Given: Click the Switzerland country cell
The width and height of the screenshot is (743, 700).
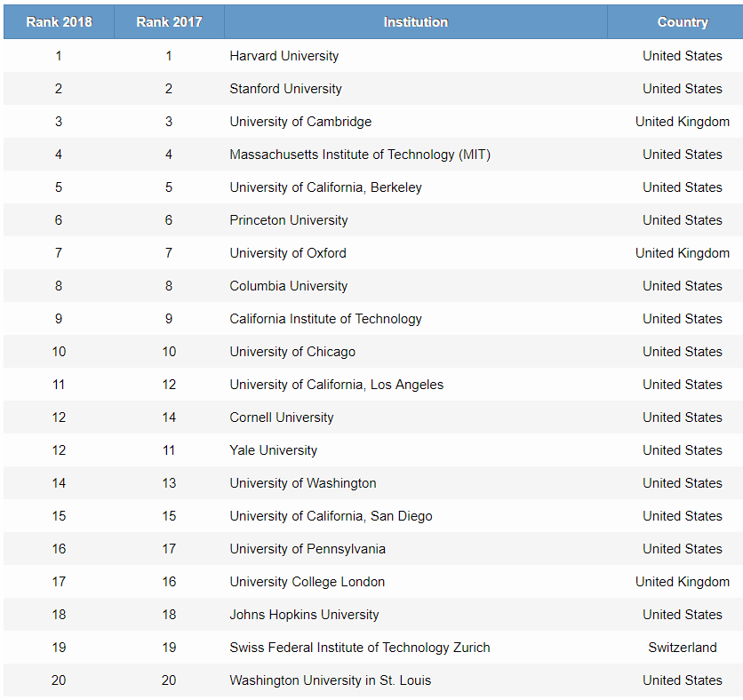Looking at the screenshot, I should click(682, 648).
